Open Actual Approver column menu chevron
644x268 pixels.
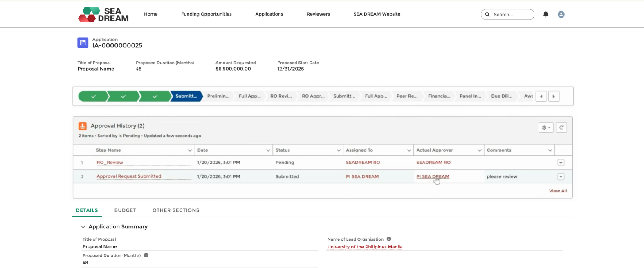[x=479, y=150]
